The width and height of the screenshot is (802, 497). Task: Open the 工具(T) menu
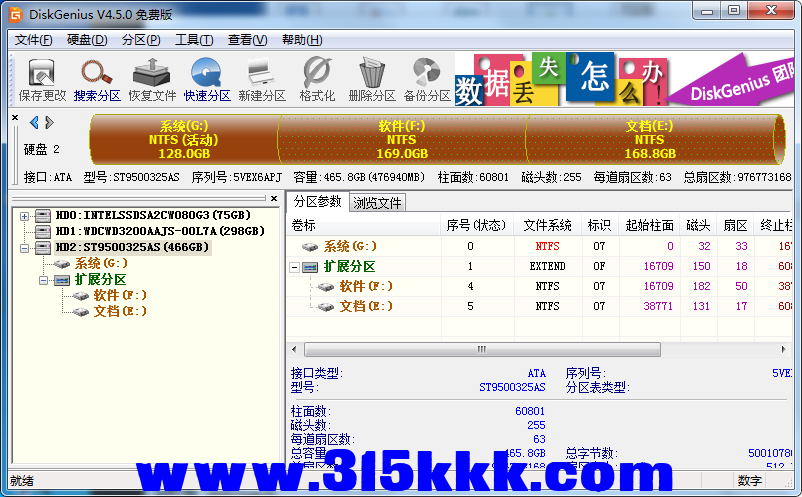coord(194,40)
